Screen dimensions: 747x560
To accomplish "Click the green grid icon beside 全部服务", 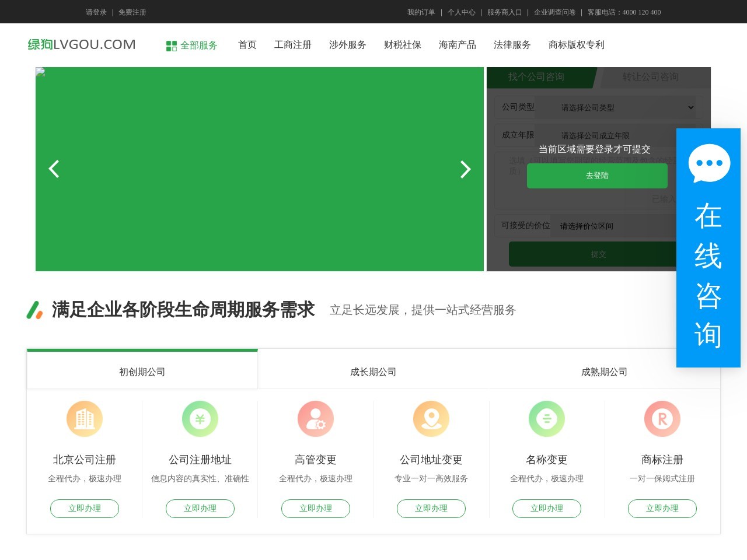I will pyautogui.click(x=171, y=45).
